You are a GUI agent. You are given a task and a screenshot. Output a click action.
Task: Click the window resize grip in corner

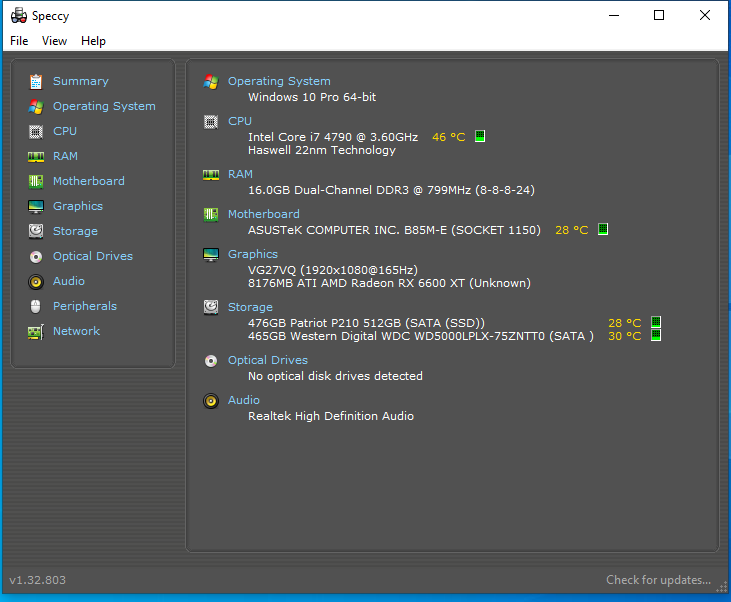[722, 588]
